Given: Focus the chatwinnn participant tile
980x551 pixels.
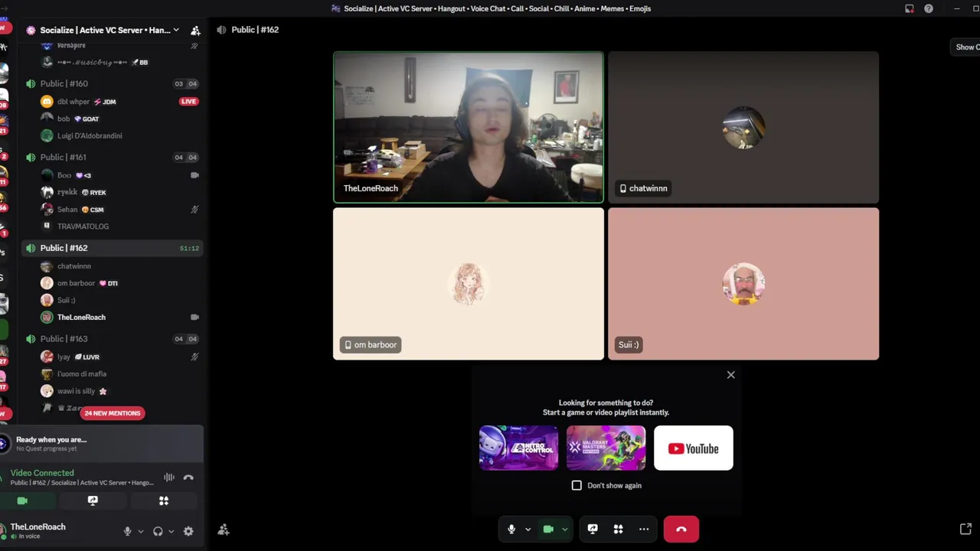Looking at the screenshot, I should (x=743, y=127).
